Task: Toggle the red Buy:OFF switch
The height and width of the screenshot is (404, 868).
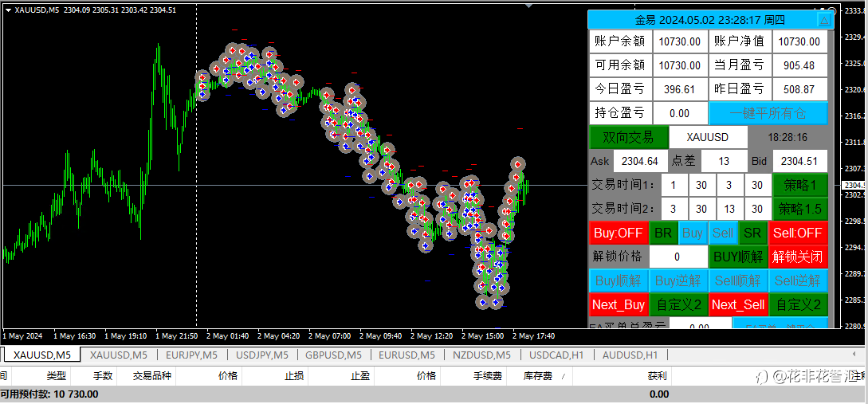Action: click(x=618, y=233)
